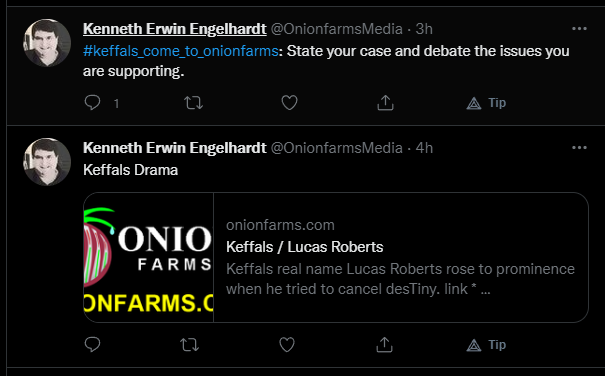Open more options on Keffals Drama tweet
The height and width of the screenshot is (376, 605).
(x=579, y=147)
